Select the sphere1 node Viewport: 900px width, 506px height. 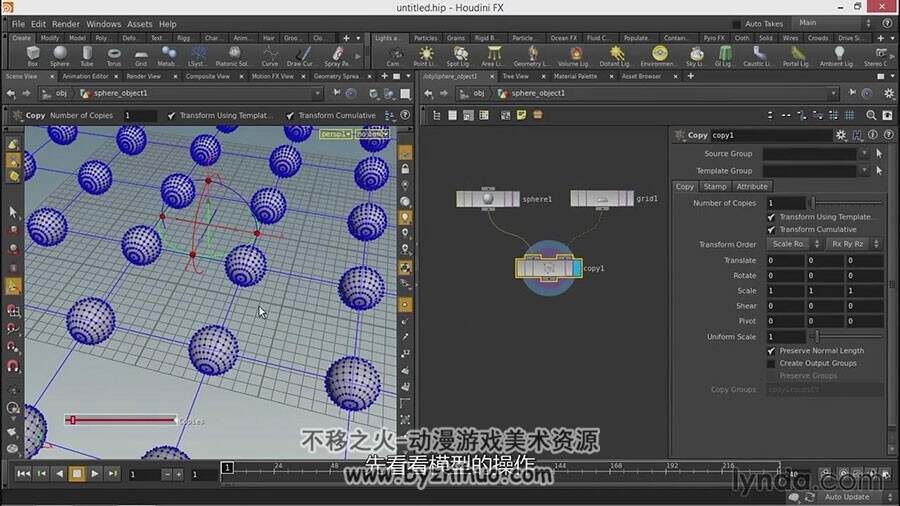pos(488,199)
